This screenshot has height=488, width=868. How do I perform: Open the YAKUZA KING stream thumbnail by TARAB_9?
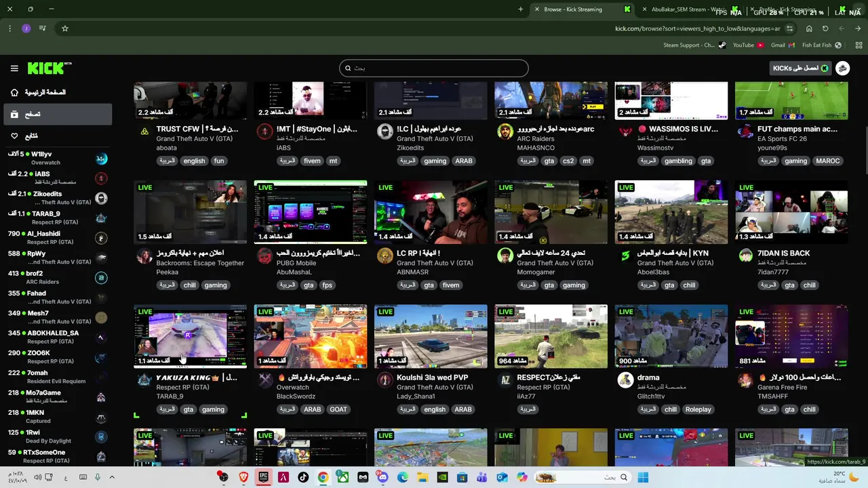point(191,336)
